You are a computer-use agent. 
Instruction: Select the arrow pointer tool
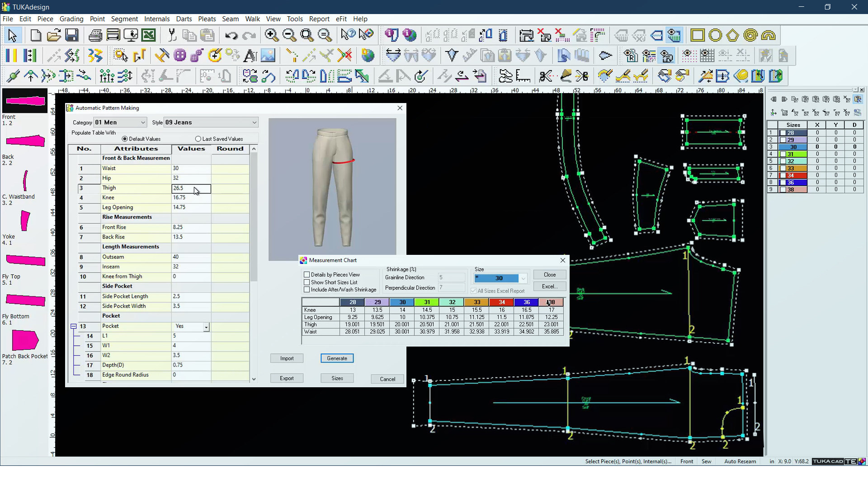click(12, 35)
